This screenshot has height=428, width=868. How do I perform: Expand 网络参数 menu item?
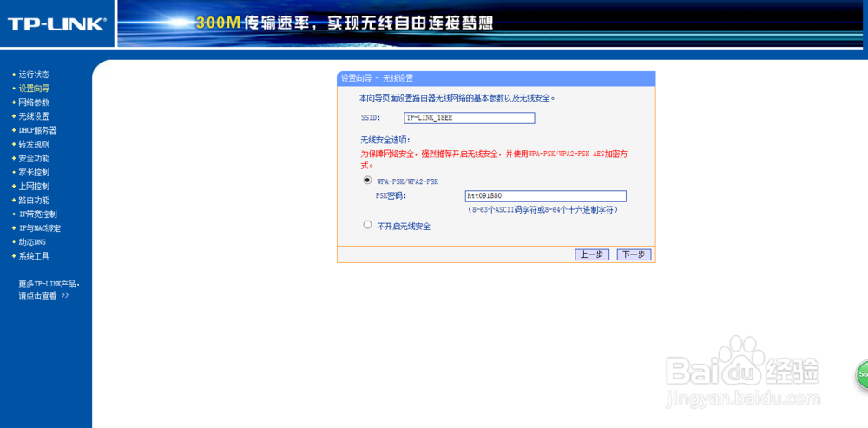pos(34,102)
